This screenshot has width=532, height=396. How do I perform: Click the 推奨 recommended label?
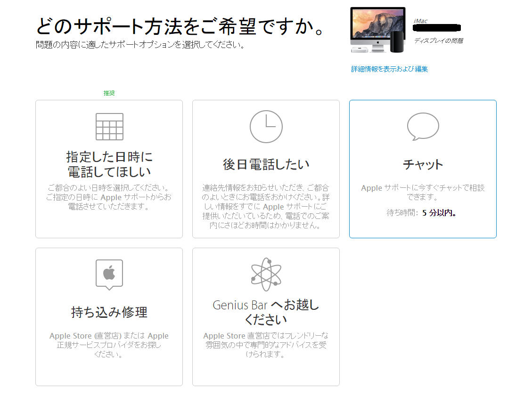point(109,93)
